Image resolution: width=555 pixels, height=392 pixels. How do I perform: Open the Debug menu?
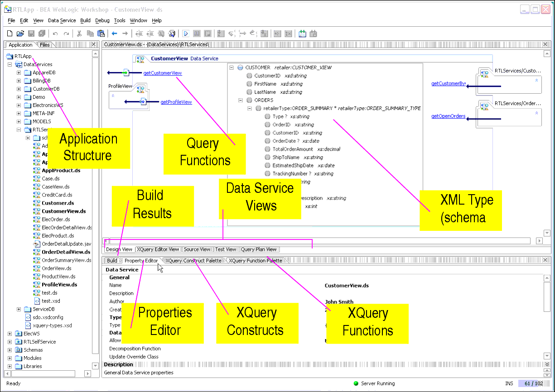[x=102, y=20]
